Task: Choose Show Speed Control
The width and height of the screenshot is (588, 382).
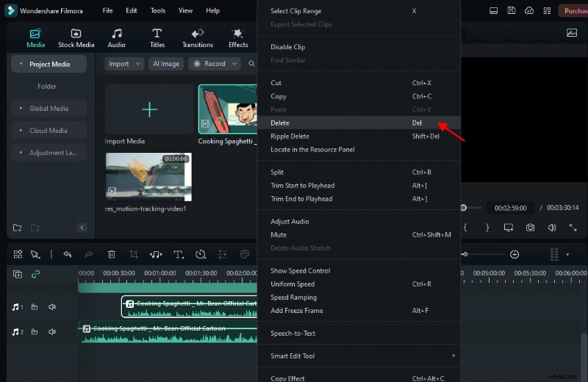Action: [359, 270]
